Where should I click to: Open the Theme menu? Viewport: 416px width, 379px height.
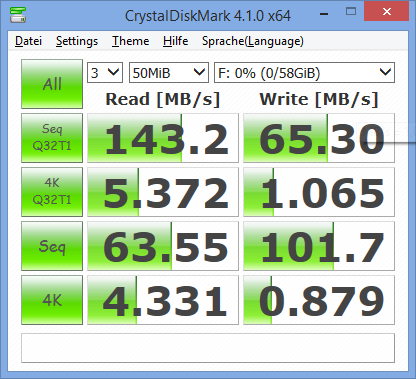(x=130, y=41)
